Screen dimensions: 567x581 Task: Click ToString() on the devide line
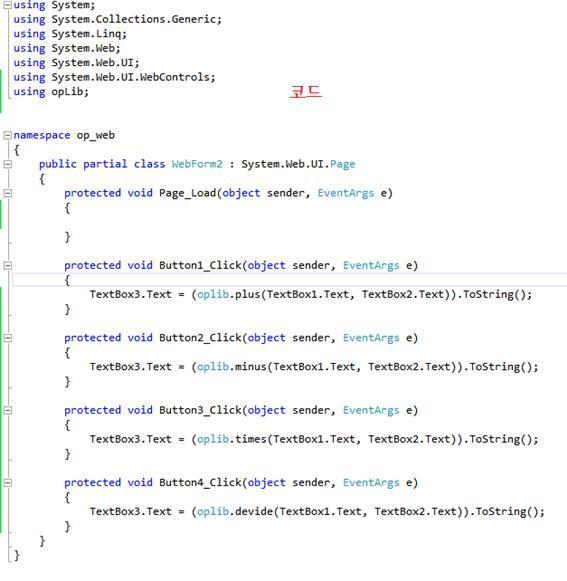coord(507,511)
